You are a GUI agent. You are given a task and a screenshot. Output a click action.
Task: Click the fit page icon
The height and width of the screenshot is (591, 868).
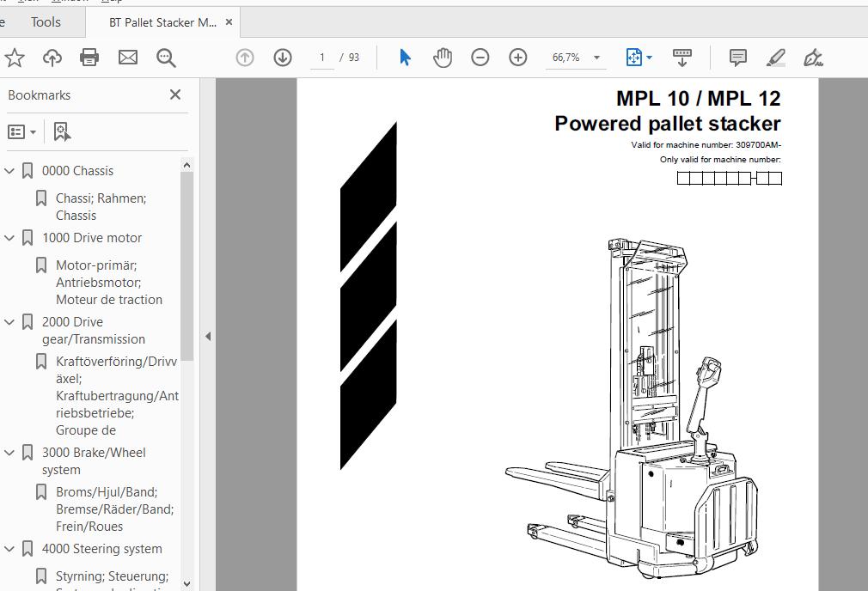[x=633, y=58]
